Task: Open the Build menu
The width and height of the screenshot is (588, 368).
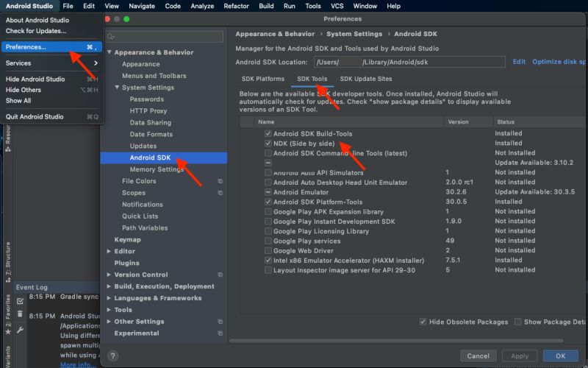Action: 266,6
